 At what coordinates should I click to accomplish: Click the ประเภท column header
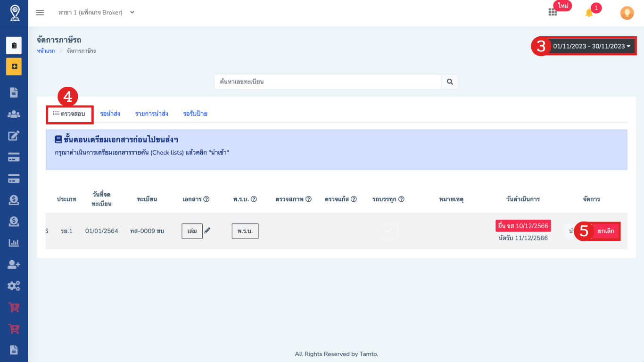point(66,199)
